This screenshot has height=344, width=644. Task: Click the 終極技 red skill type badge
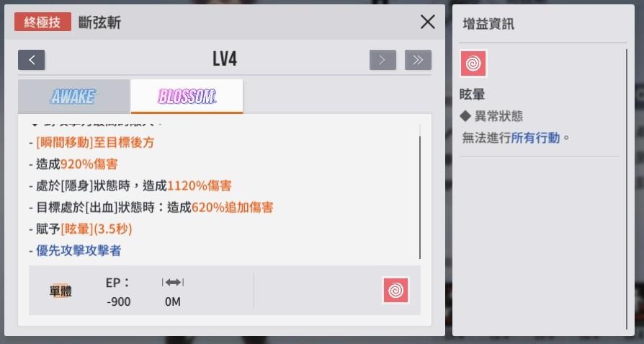coord(43,22)
